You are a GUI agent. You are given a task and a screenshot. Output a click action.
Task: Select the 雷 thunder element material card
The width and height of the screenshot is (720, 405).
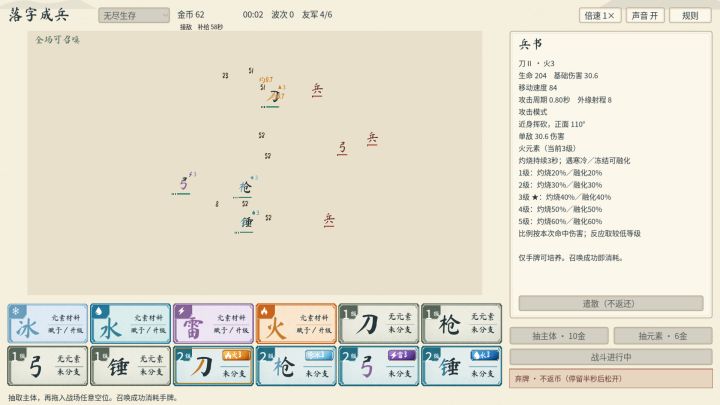214,324
